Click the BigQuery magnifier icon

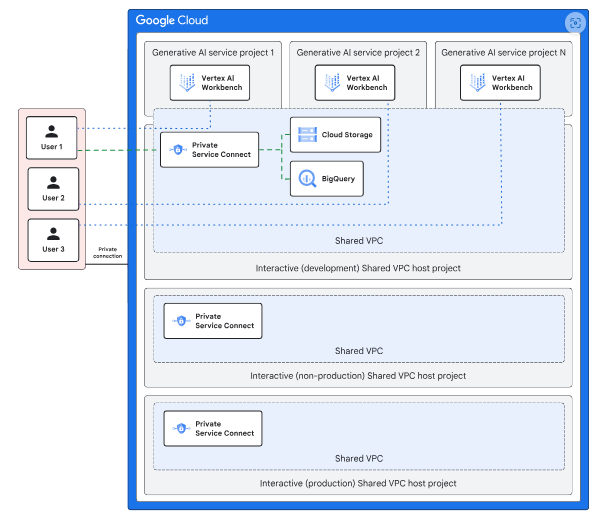(x=306, y=178)
